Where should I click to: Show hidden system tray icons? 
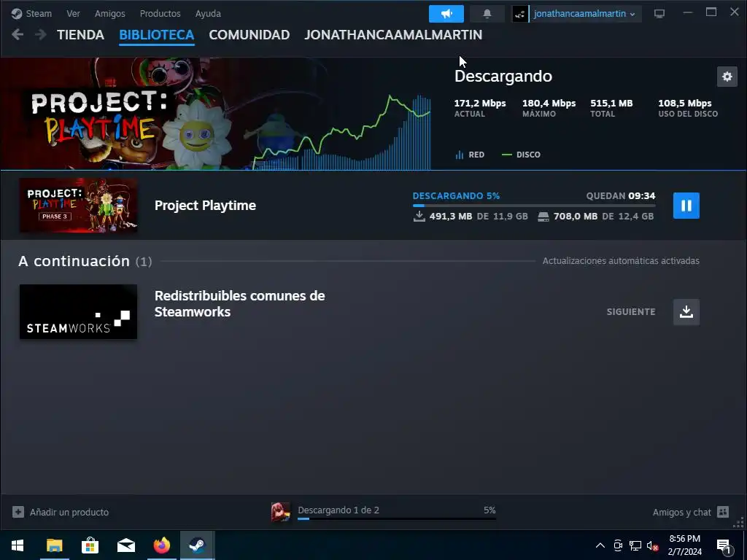(600, 545)
